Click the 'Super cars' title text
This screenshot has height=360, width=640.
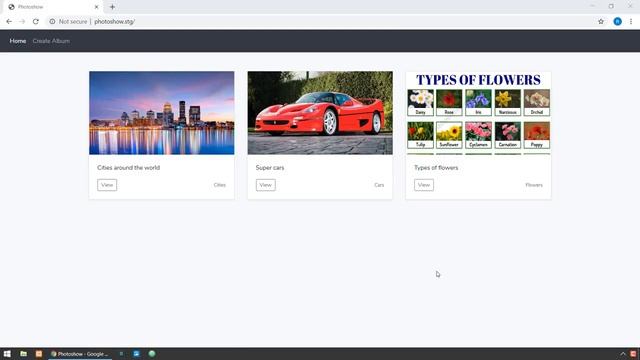(x=270, y=168)
